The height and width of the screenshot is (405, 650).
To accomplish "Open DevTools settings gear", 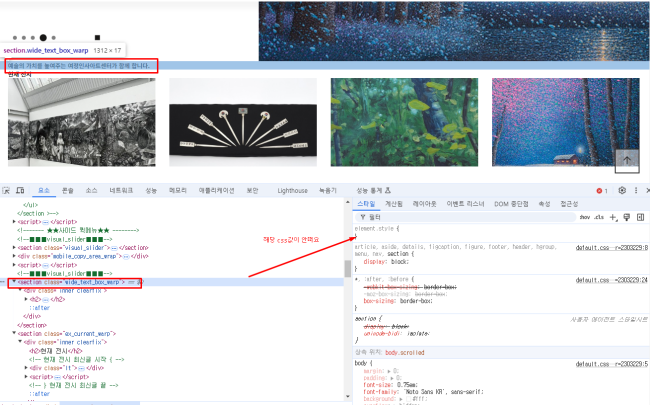I will point(622,190).
